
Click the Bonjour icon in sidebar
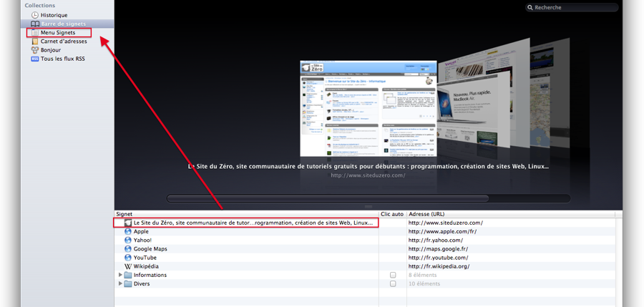click(x=35, y=50)
